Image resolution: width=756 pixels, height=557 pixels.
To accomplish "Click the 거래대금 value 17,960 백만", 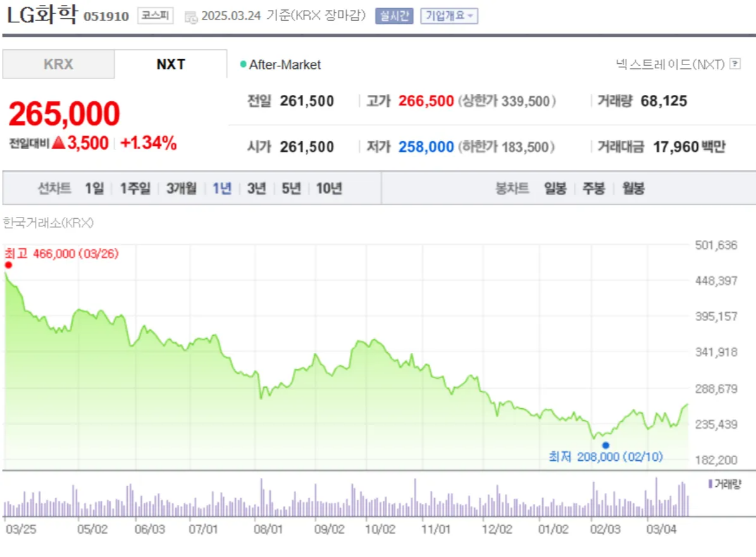I will coord(689,147).
